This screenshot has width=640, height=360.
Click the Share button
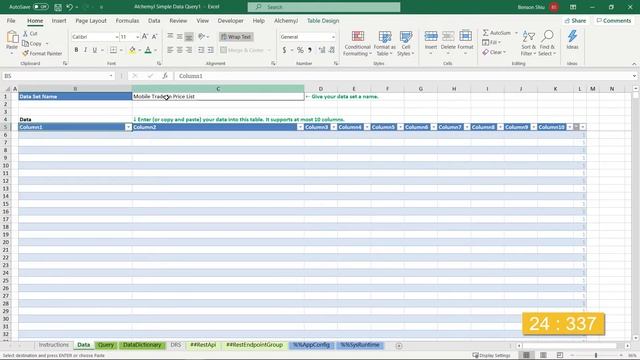[575, 20]
